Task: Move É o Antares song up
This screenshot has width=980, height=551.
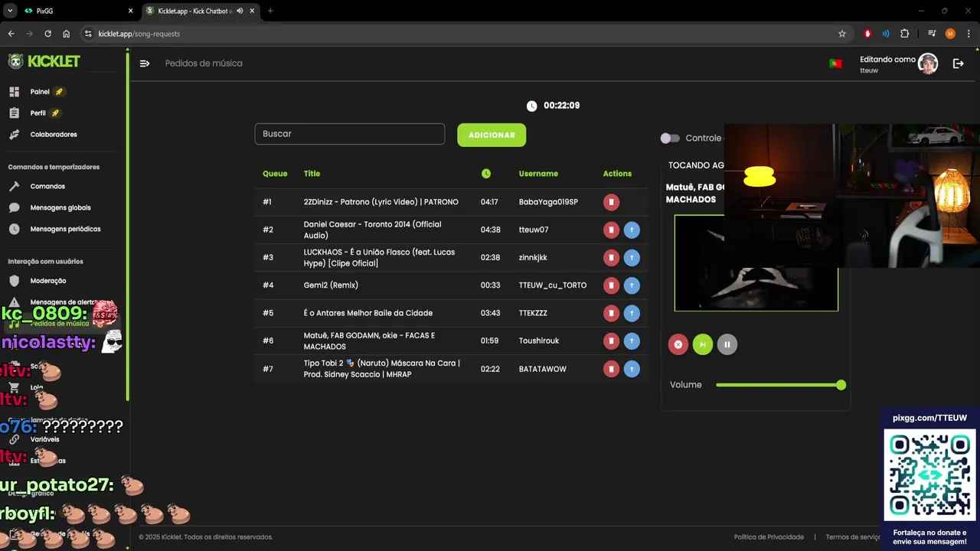Action: [632, 313]
